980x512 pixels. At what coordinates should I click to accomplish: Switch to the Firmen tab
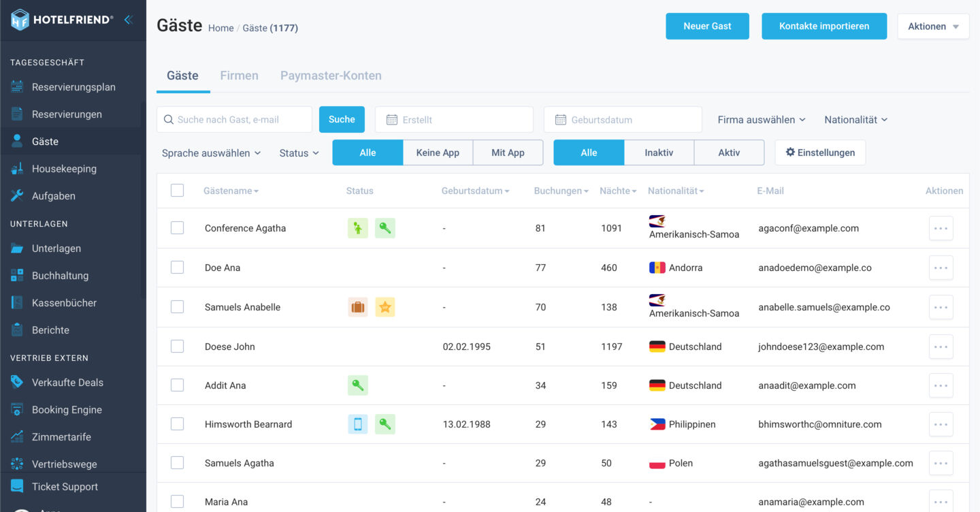(239, 76)
